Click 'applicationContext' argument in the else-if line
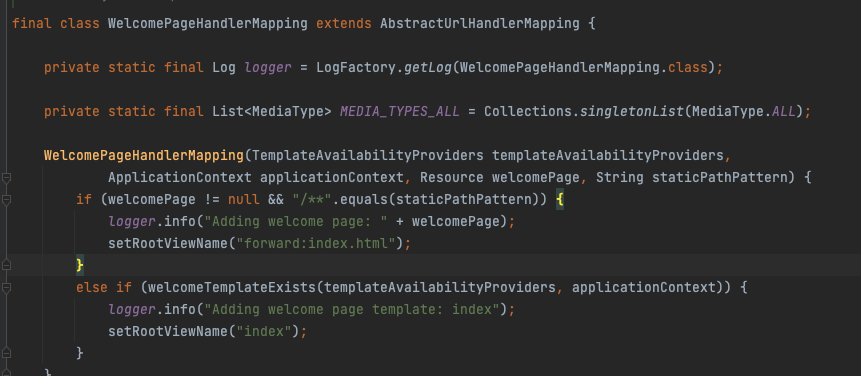 644,287
